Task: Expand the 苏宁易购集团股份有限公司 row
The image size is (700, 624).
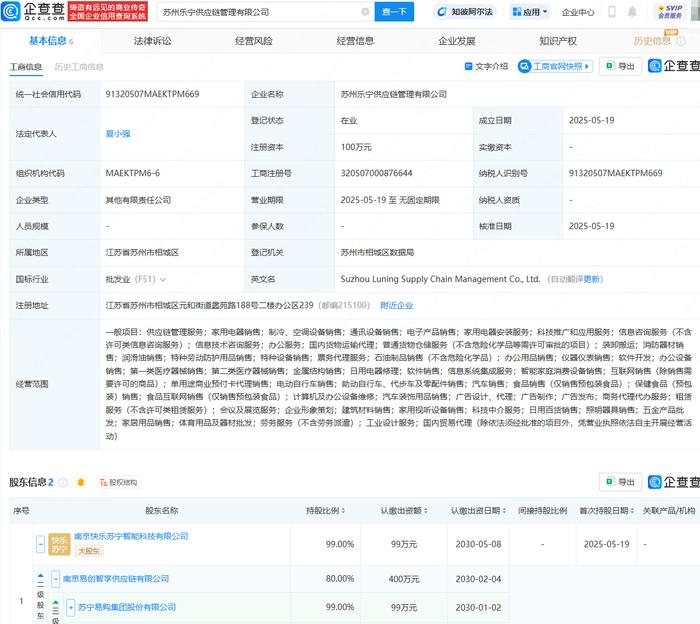Action: point(71,607)
